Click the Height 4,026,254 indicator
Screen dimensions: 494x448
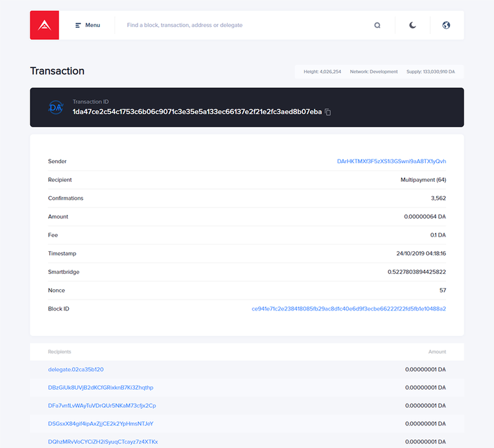[x=322, y=72]
